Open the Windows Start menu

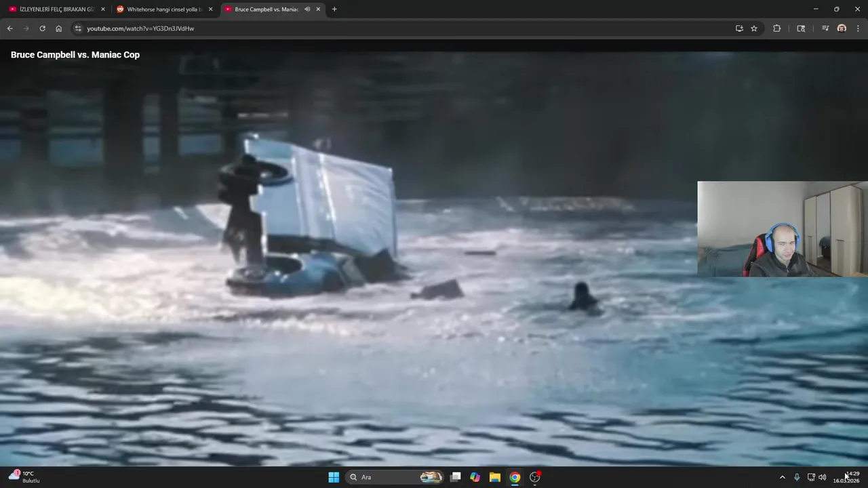[x=334, y=477]
